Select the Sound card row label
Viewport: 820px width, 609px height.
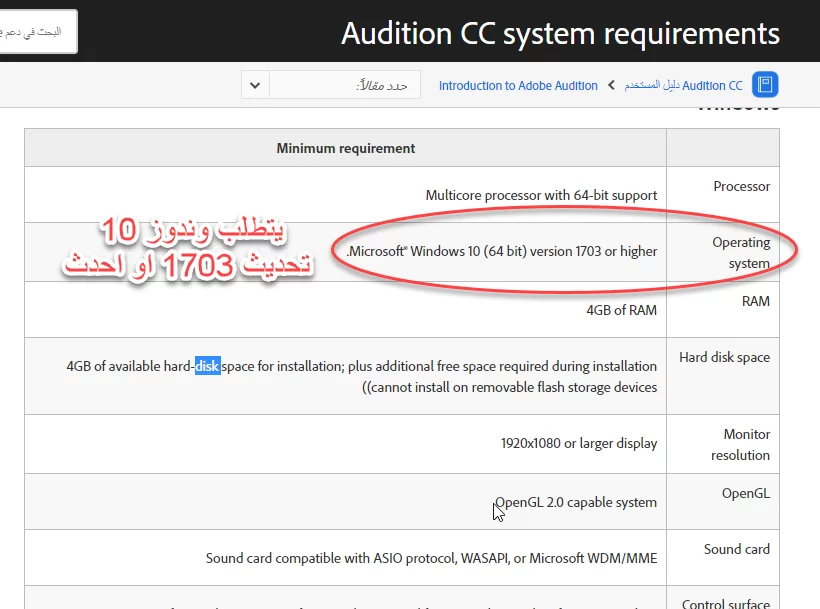737,549
